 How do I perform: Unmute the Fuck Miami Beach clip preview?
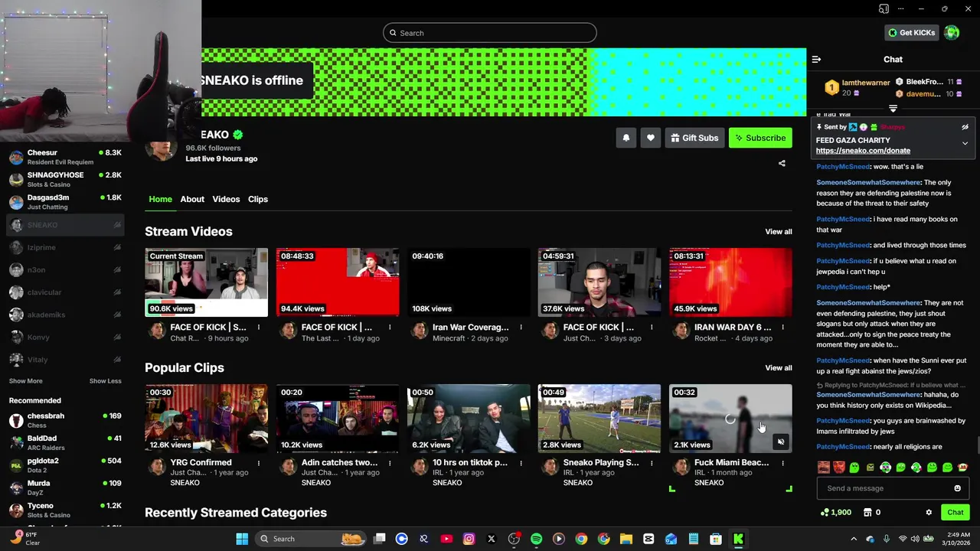[x=780, y=442]
